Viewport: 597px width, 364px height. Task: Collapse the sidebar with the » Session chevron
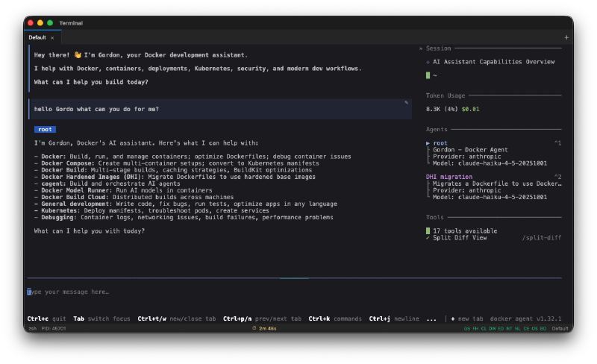point(421,48)
